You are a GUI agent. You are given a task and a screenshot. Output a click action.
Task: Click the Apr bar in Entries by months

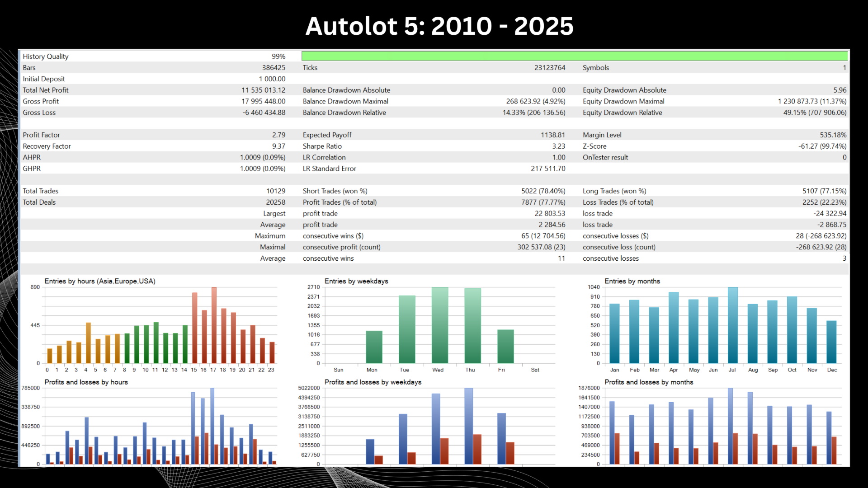[x=673, y=328]
